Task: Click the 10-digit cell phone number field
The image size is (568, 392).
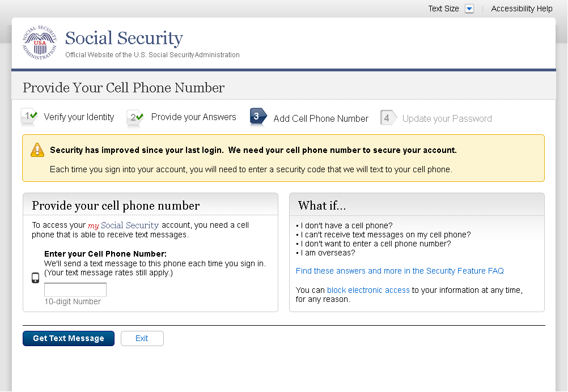Action: coord(75,290)
